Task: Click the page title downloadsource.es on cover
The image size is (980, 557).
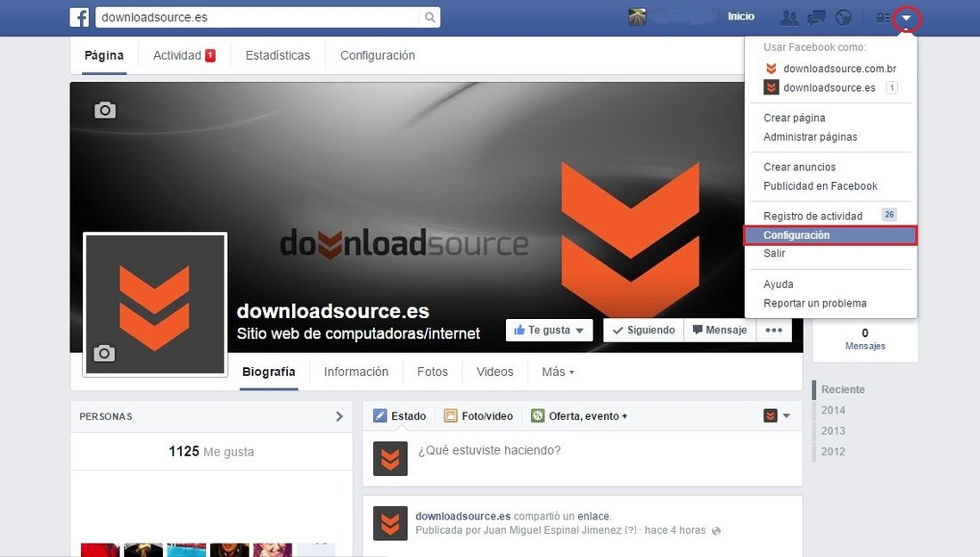Action: coord(333,311)
